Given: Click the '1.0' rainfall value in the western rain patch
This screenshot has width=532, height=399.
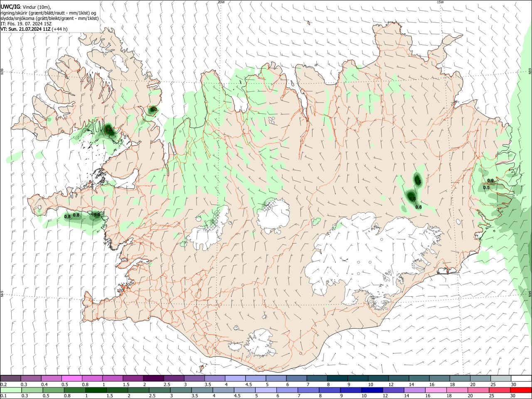Looking at the screenshot, I should point(97,215).
